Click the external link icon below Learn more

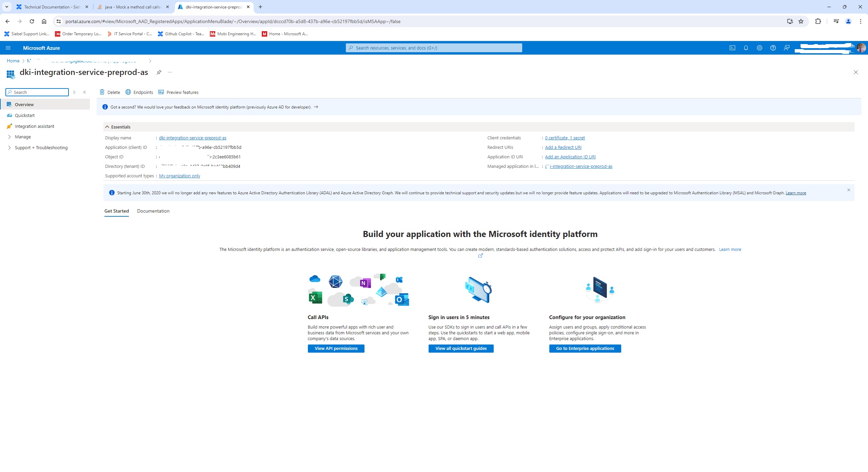point(480,256)
